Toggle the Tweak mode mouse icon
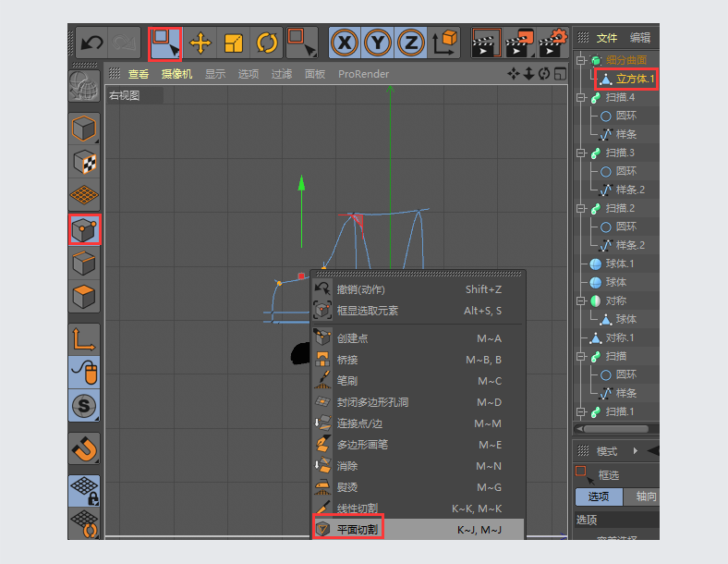Screen dimensions: 728x564 point(84,373)
